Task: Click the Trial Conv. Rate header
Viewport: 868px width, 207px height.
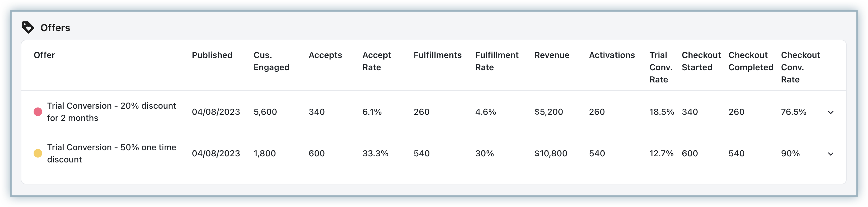Action: pyautogui.click(x=660, y=67)
